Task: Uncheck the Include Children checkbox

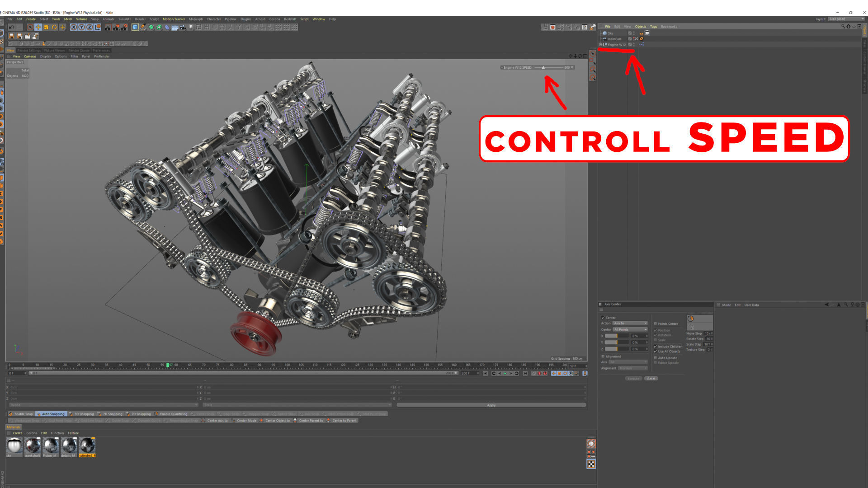Action: coord(656,346)
